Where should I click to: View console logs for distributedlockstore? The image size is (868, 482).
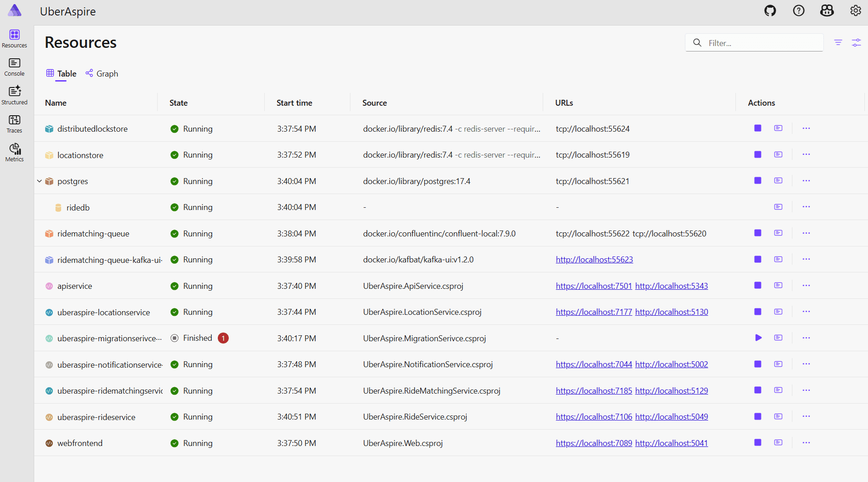coord(778,128)
